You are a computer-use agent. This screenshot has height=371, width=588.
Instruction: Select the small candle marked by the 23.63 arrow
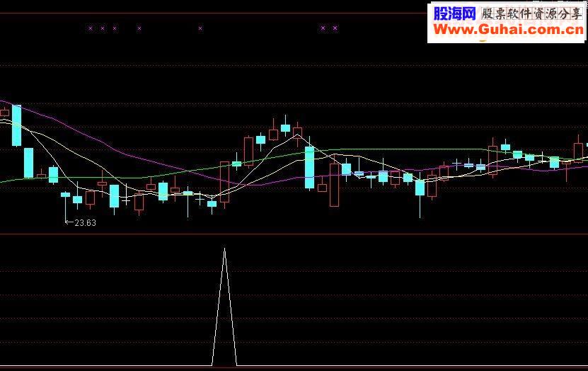click(x=66, y=194)
